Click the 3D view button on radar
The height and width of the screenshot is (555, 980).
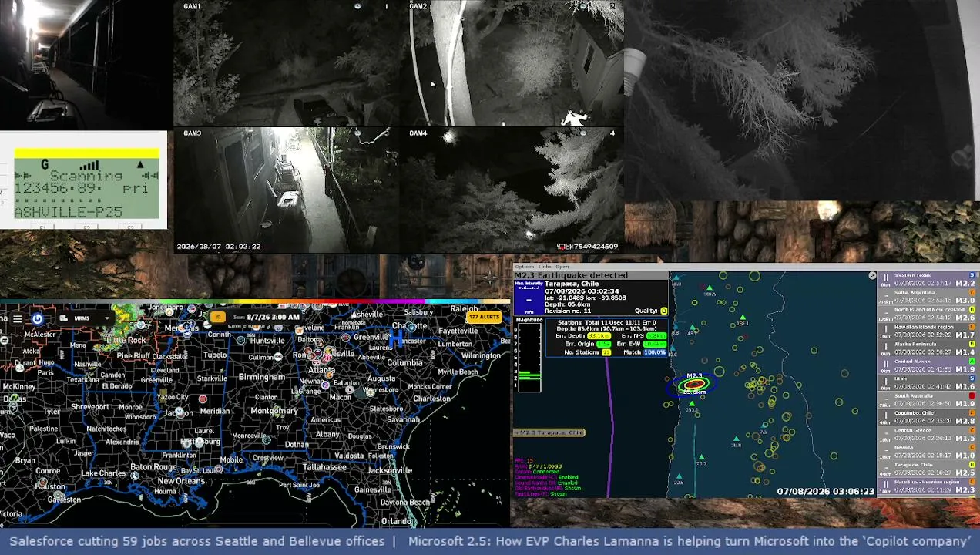click(x=218, y=317)
